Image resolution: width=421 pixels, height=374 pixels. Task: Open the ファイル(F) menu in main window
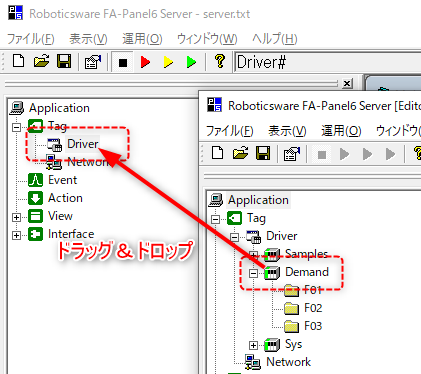tap(30, 39)
